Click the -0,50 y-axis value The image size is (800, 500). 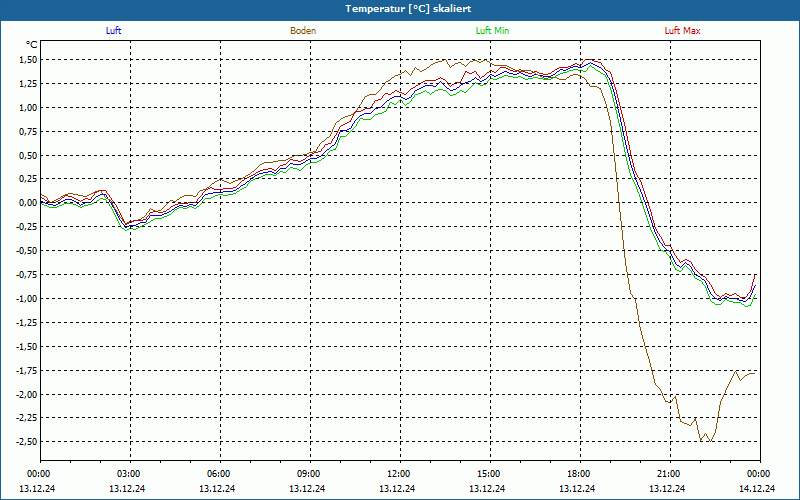[x=27, y=251]
